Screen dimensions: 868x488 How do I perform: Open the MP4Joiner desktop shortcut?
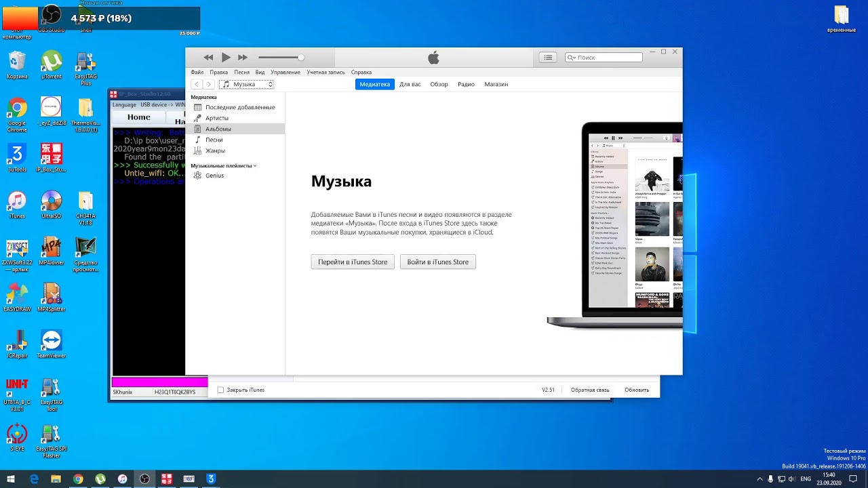coord(52,251)
